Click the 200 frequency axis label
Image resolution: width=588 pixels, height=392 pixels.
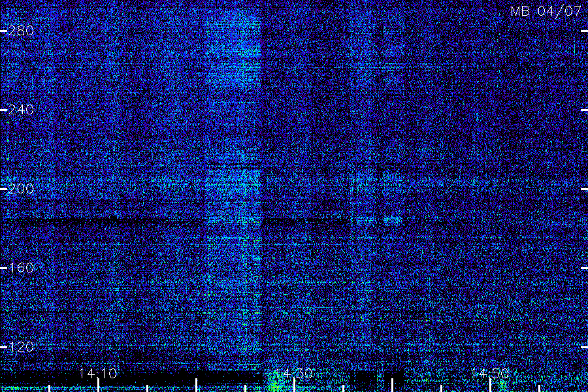[x=21, y=189]
